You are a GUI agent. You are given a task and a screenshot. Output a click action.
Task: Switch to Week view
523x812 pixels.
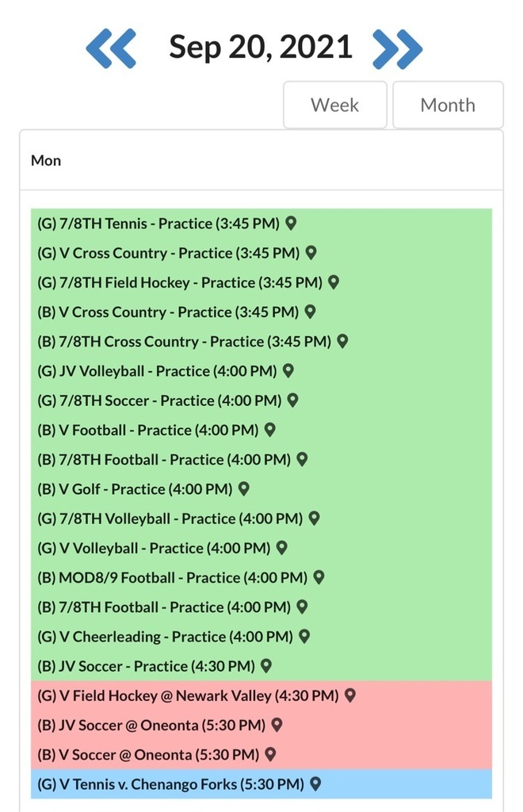click(x=334, y=105)
